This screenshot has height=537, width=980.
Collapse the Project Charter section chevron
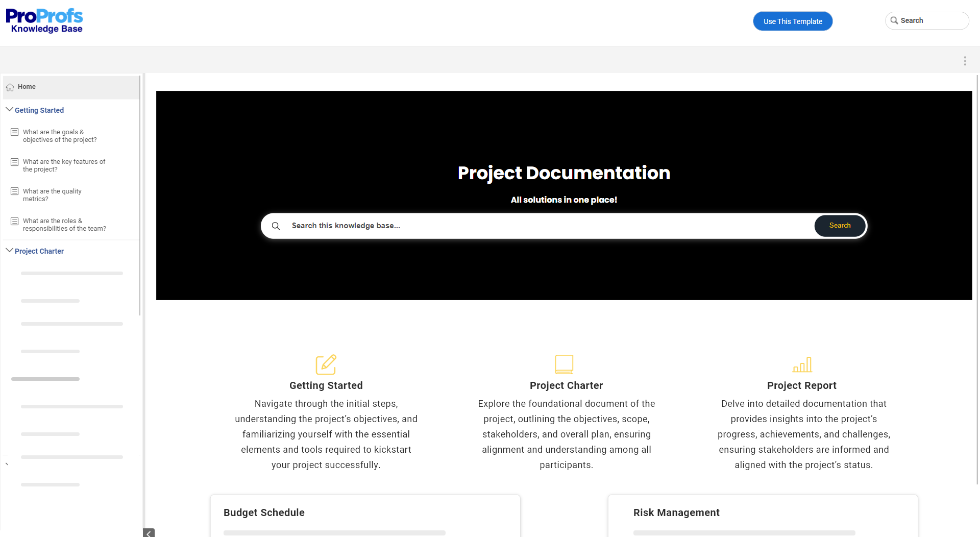point(9,250)
